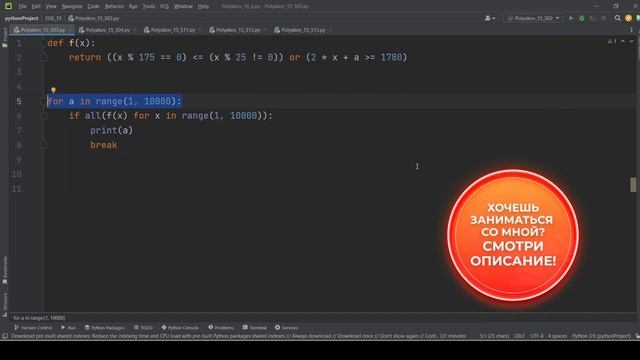Image resolution: width=640 pixels, height=360 pixels.
Task: Open the Version Control tool window
Action: (33, 327)
